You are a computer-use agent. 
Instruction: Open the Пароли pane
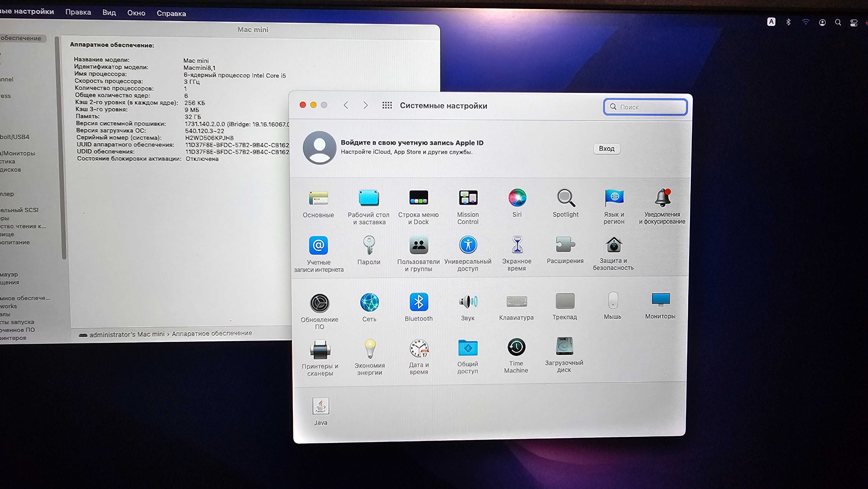369,251
